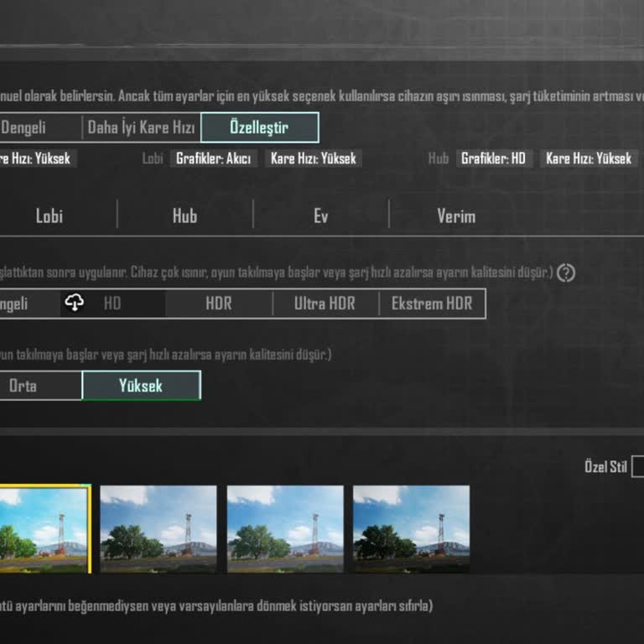Switch to the Verim tab
This screenshot has height=644, width=644.
coord(456,216)
